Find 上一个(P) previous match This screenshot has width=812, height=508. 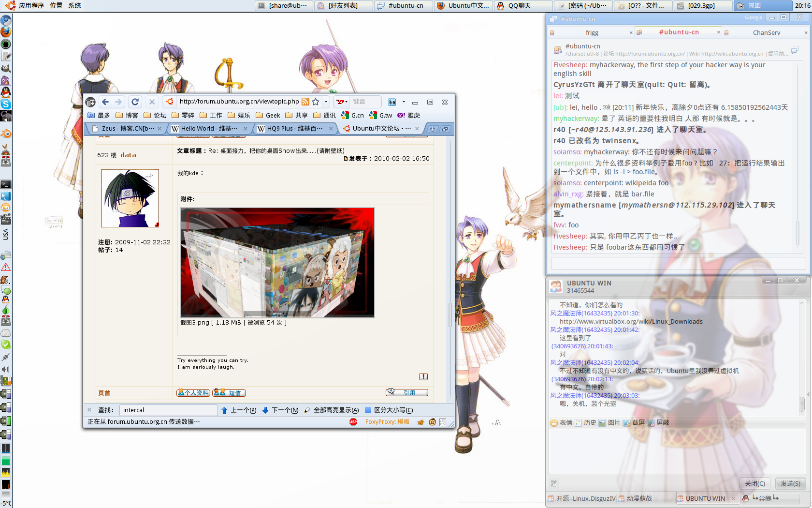coord(239,410)
